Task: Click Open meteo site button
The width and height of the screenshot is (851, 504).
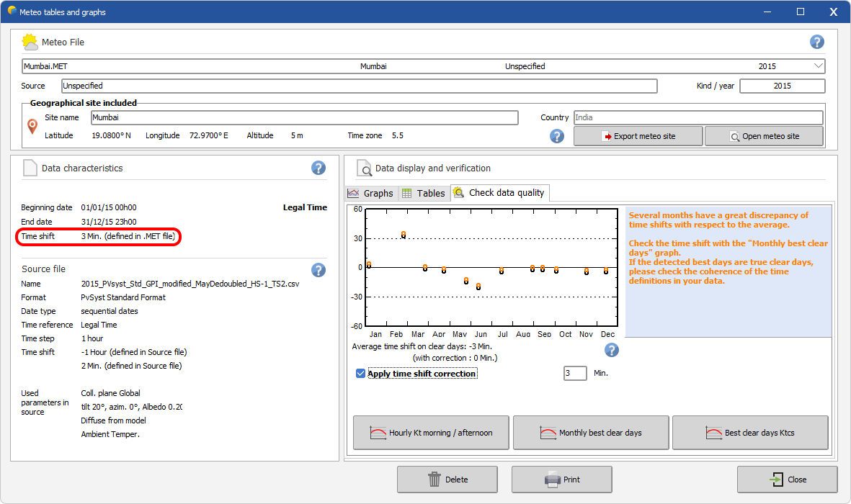Action: click(x=764, y=136)
